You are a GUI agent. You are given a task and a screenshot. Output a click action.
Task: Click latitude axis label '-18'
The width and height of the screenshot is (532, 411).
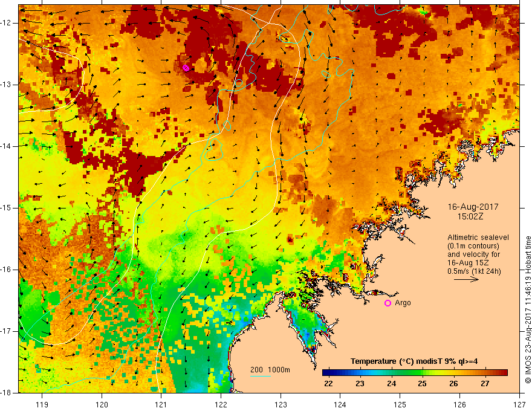(7, 393)
